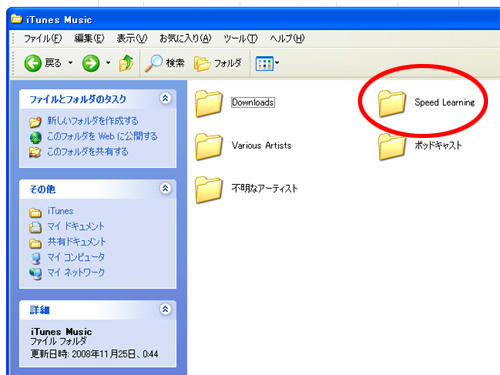500x375 pixels.
Task: Select the 不明なアーティスト folder icon
Action: [209, 189]
